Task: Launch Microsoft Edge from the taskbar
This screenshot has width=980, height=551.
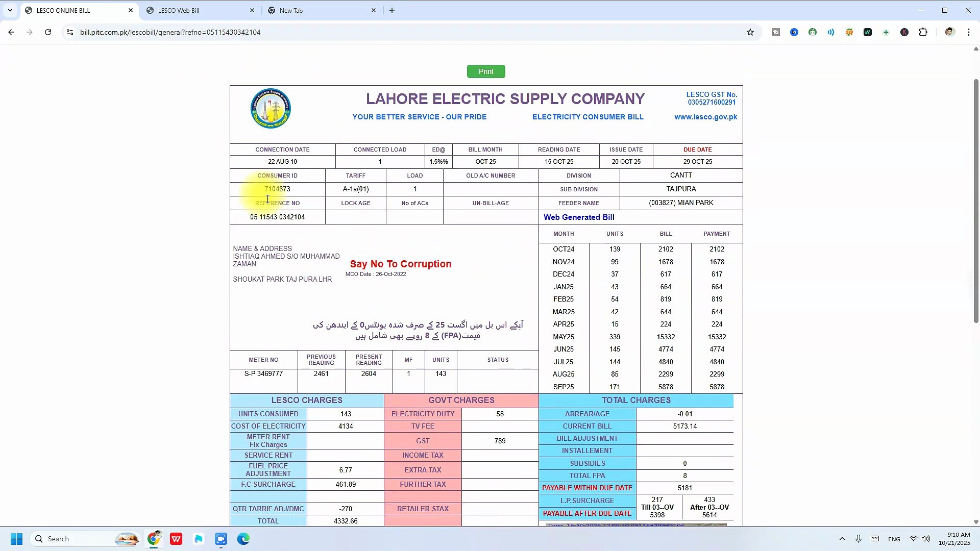Action: click(243, 539)
